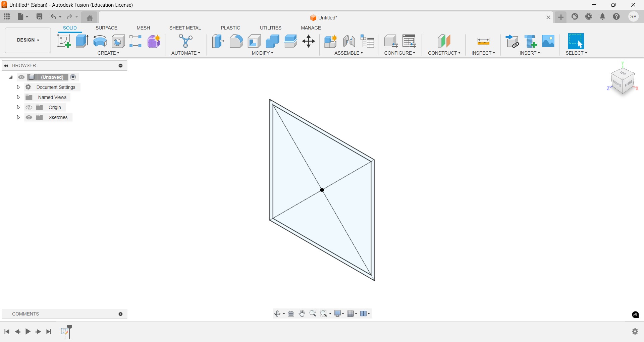644x342 pixels.
Task: Open the Bill of Materials tool
Action: click(368, 41)
